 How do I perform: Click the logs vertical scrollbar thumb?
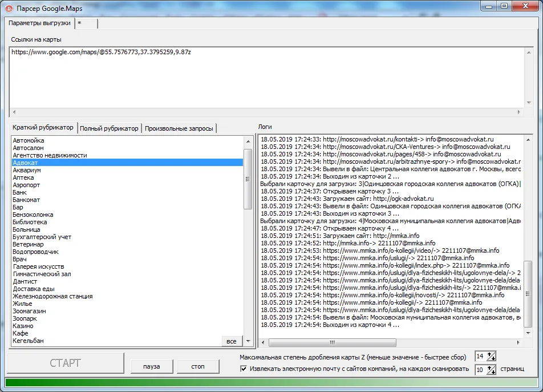(x=528, y=294)
